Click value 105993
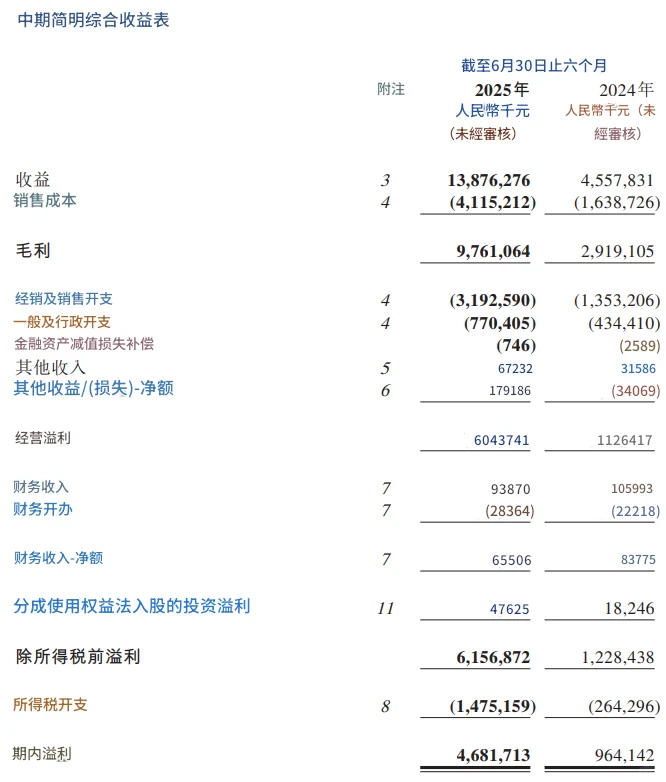This screenshot has height=782, width=666. [632, 489]
